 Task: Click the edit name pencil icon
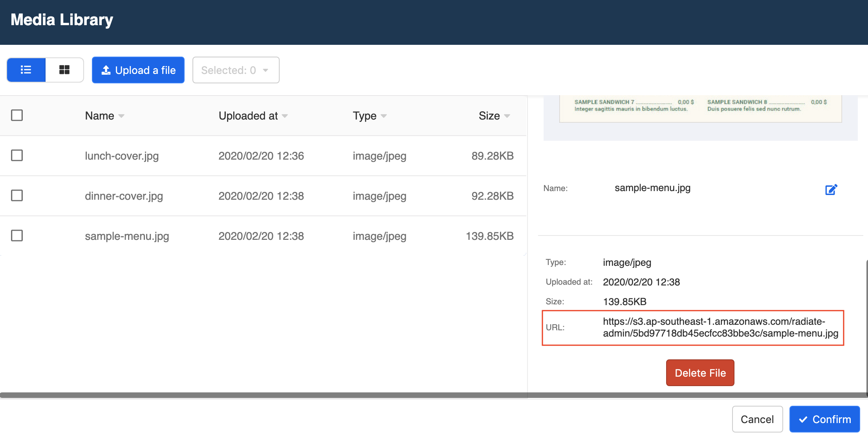(831, 190)
